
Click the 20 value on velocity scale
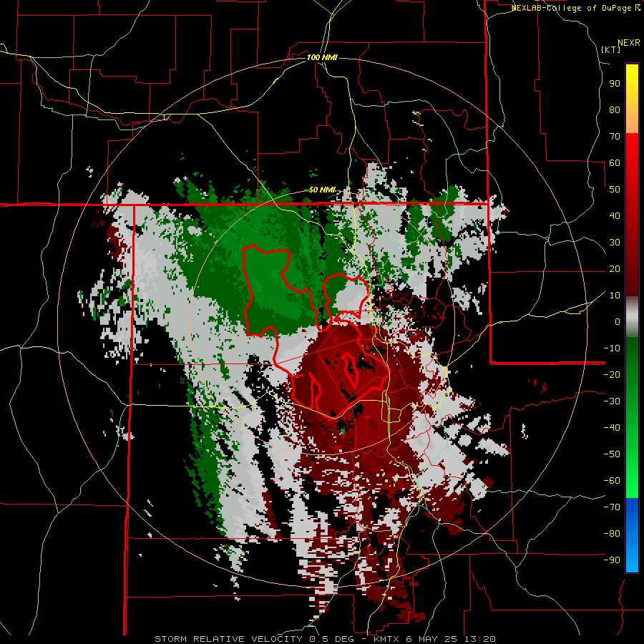(615, 269)
